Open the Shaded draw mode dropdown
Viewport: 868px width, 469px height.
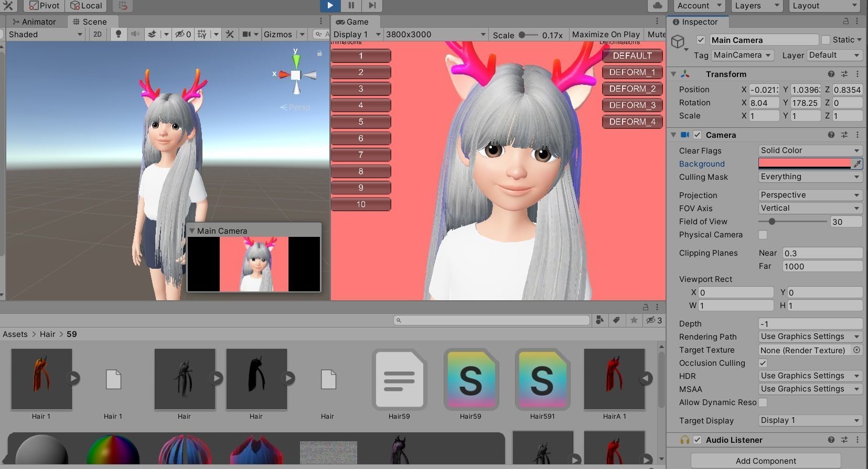45,34
